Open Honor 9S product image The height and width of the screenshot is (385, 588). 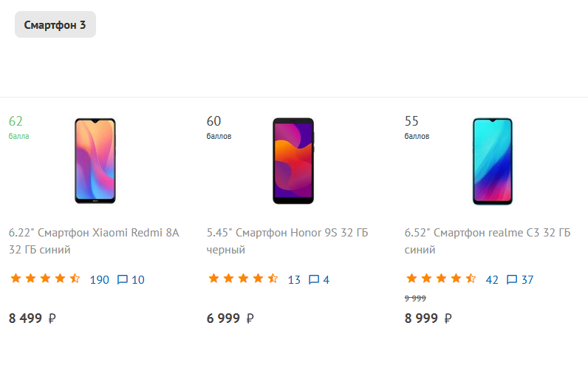coord(293,161)
